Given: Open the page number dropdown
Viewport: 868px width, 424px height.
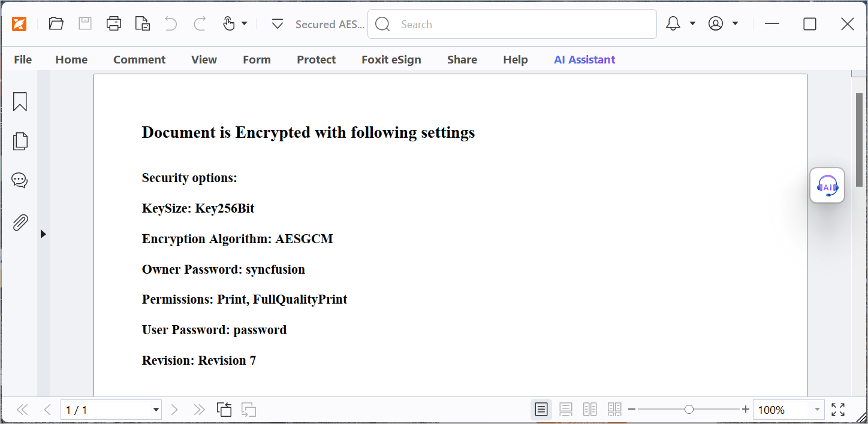Looking at the screenshot, I should tap(156, 410).
